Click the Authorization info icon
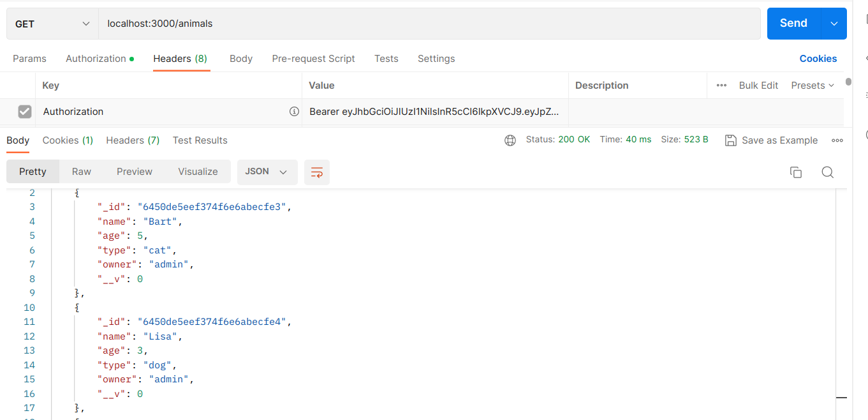Viewport: 868px width, 420px height. pyautogui.click(x=294, y=112)
